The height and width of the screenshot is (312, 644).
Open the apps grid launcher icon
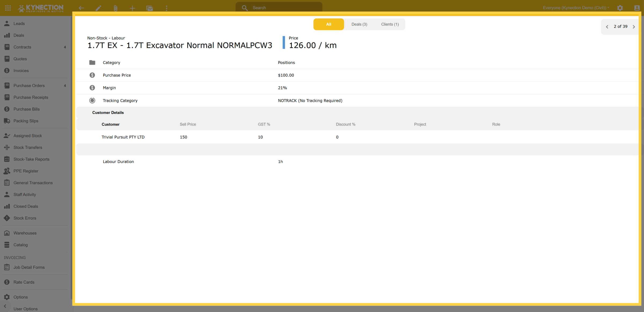coord(8,8)
